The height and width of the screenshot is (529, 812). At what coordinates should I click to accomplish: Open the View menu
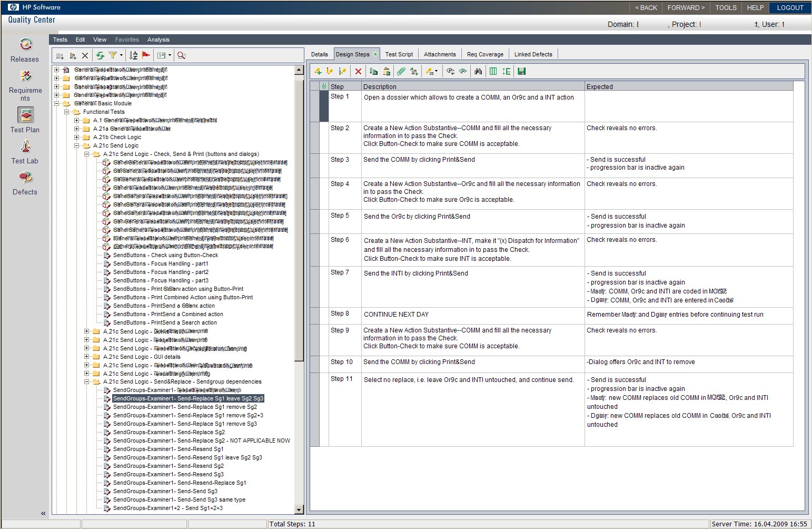(100, 40)
